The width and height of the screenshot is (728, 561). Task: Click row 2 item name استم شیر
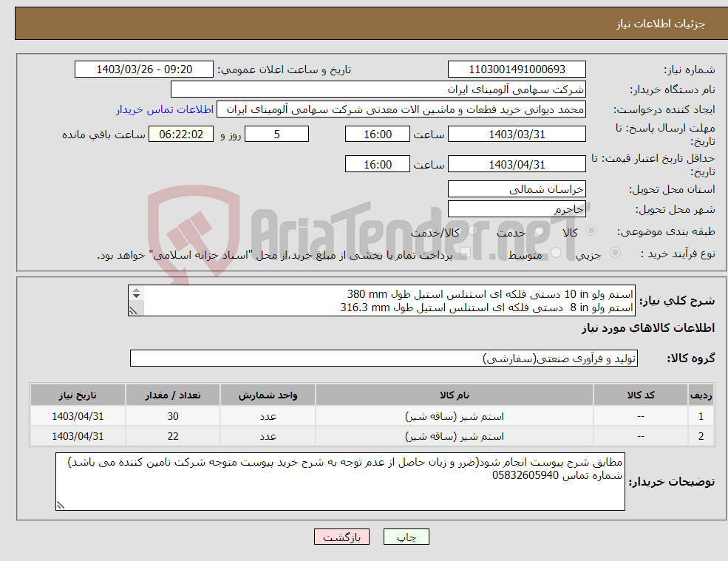tap(455, 437)
